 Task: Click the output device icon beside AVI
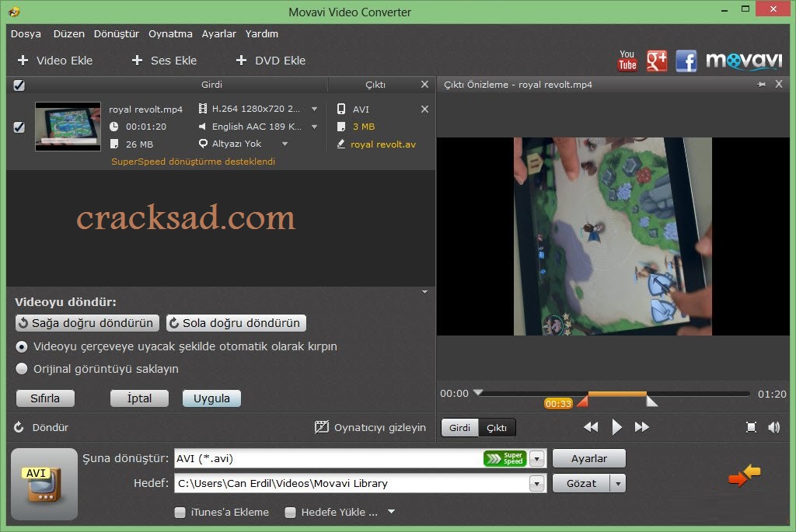[341, 109]
